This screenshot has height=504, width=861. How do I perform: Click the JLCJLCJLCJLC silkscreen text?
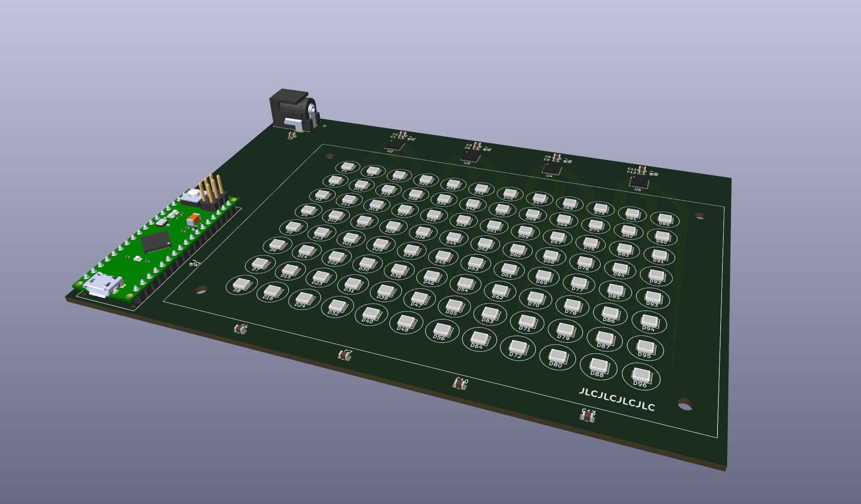[x=617, y=399]
